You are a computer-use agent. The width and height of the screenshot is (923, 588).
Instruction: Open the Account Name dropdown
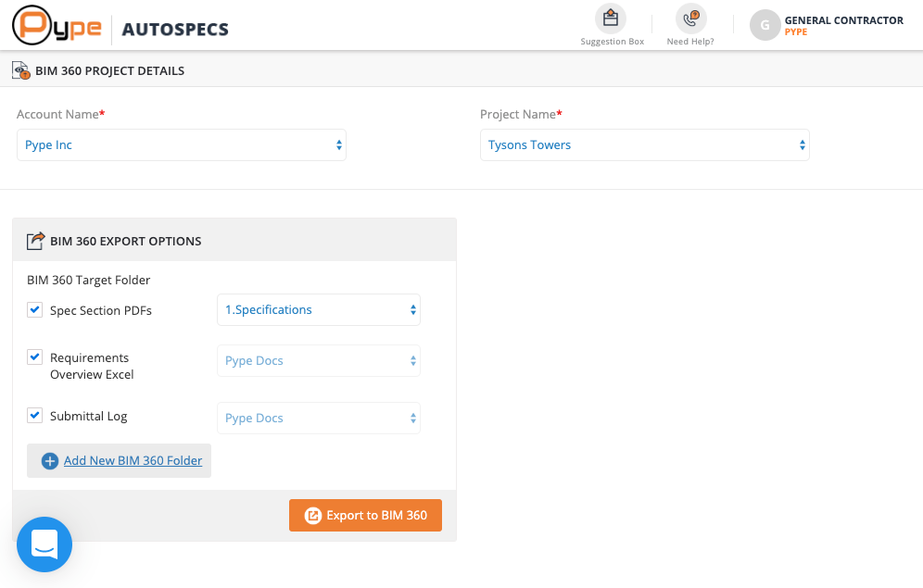point(182,145)
